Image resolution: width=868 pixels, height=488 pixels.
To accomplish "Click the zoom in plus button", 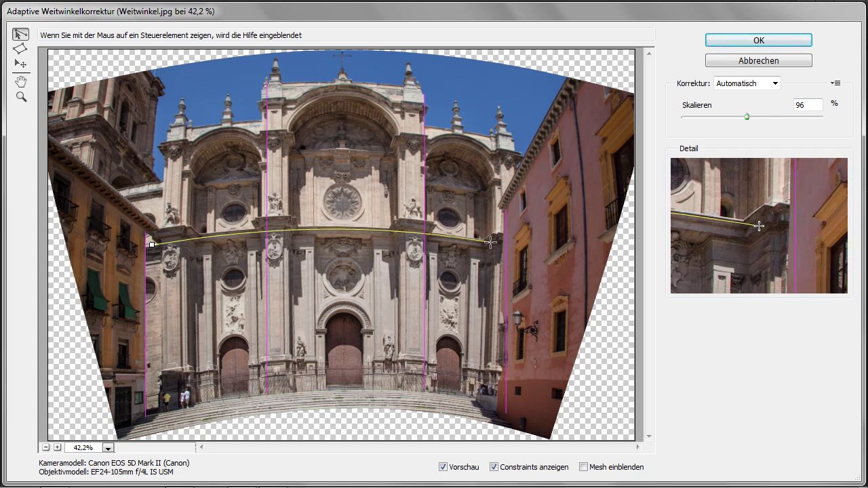I will [57, 447].
